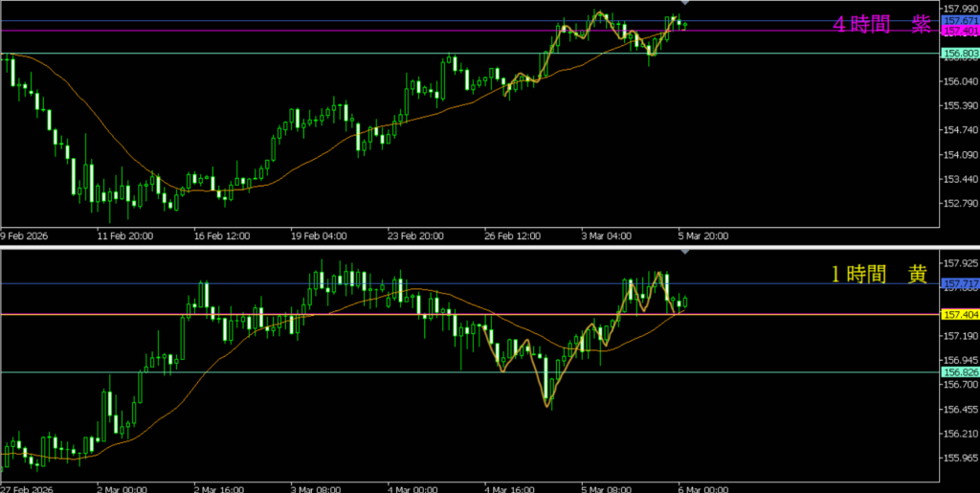980x493 pixels.
Task: Click the 152.790 value on upper price scale
Action: (960, 204)
